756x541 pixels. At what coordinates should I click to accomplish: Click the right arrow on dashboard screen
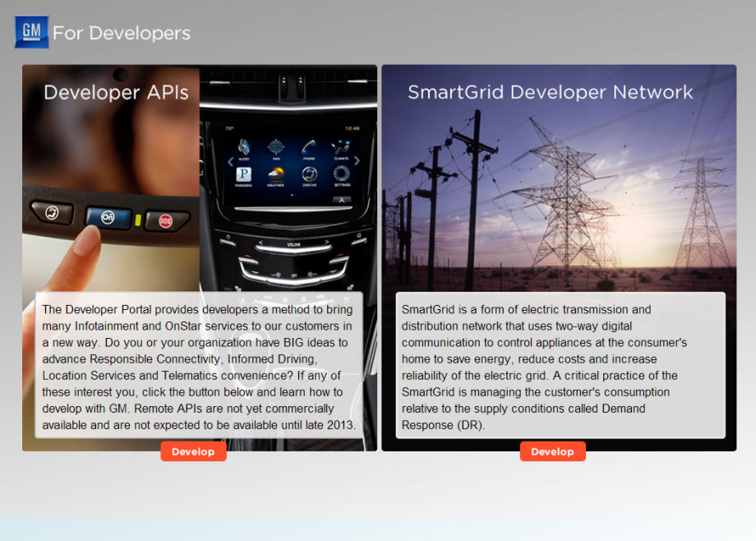[357, 160]
